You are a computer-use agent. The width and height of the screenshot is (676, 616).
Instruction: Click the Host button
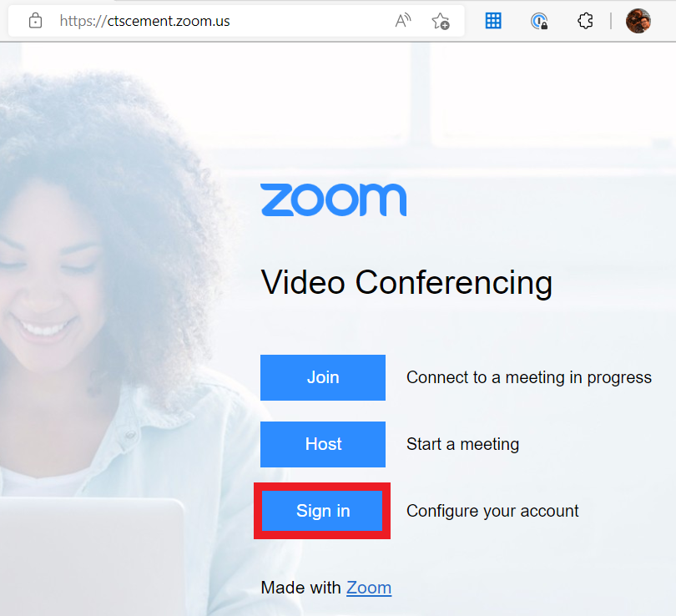point(323,444)
